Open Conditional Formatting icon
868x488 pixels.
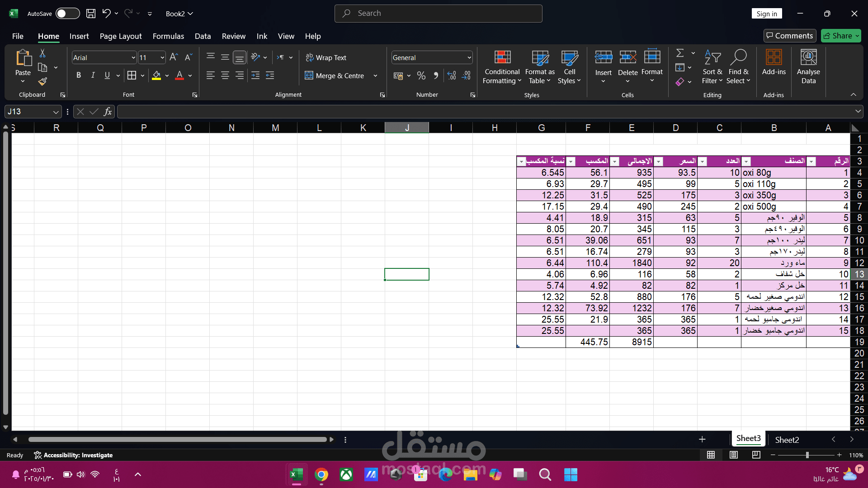coord(502,57)
